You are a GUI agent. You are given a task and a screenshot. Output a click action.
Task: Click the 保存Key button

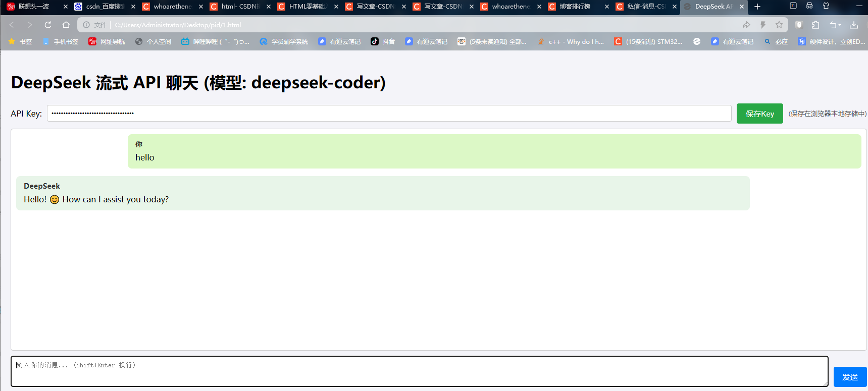pyautogui.click(x=760, y=114)
